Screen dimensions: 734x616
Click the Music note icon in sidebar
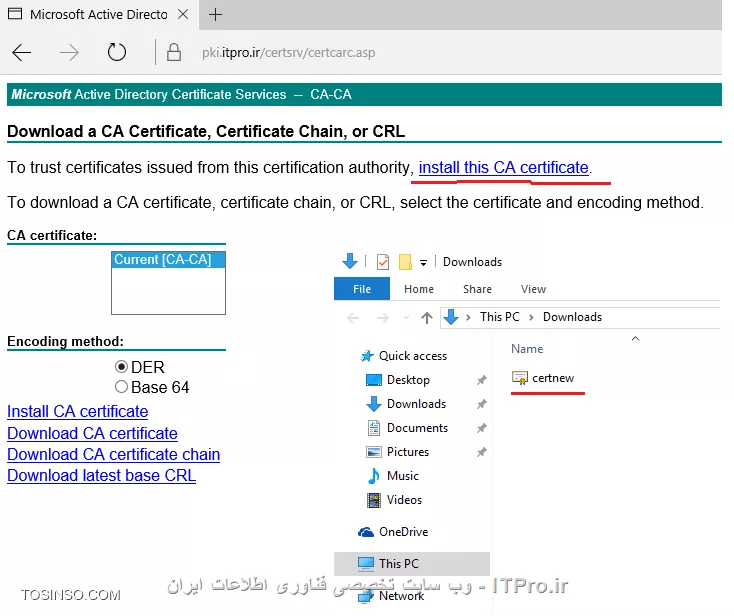pyautogui.click(x=374, y=476)
